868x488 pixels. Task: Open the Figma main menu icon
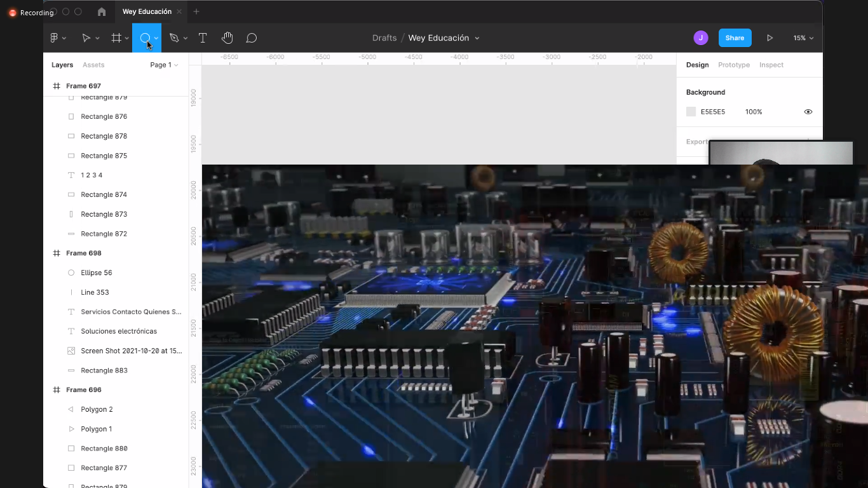pos(55,38)
